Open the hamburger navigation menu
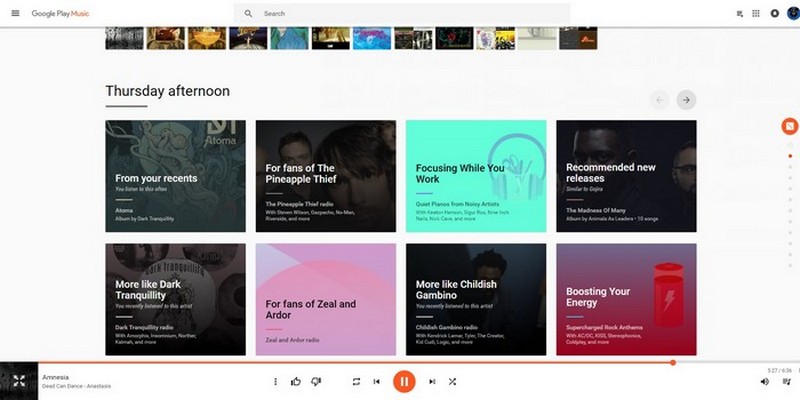Image resolution: width=800 pixels, height=400 pixels. pyautogui.click(x=15, y=13)
